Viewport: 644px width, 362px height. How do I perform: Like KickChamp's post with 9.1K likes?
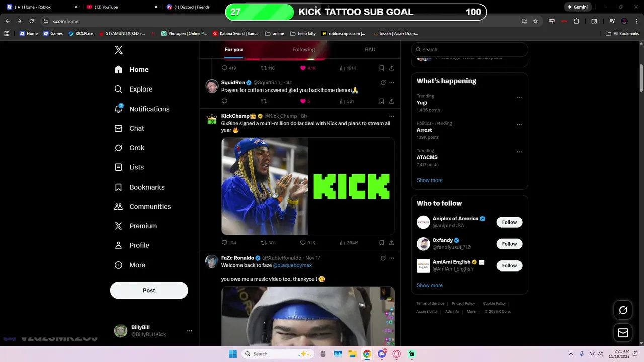click(308, 243)
